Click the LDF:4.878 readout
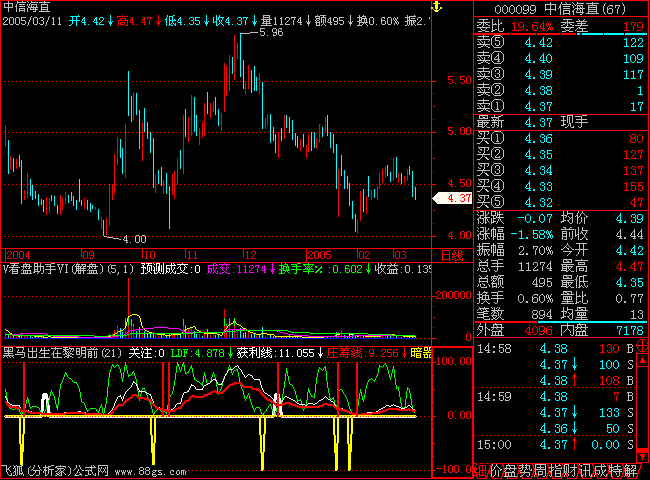 pyautogui.click(x=201, y=353)
